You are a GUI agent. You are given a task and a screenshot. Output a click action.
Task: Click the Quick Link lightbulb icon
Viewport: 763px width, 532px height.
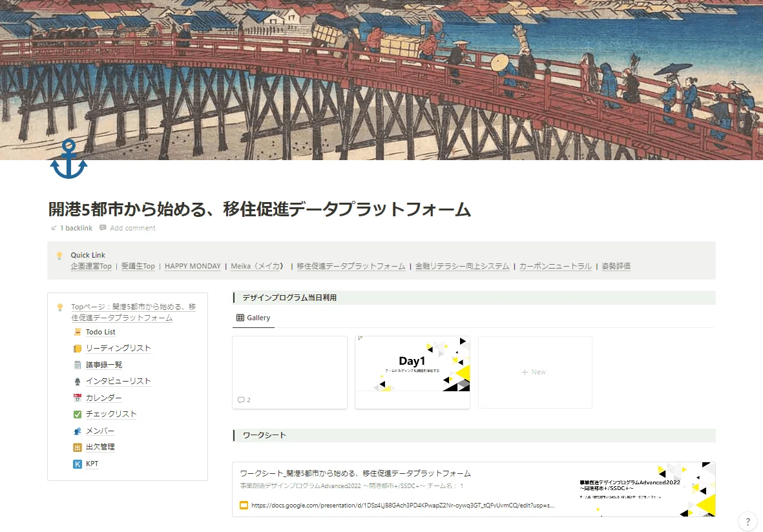[59, 255]
